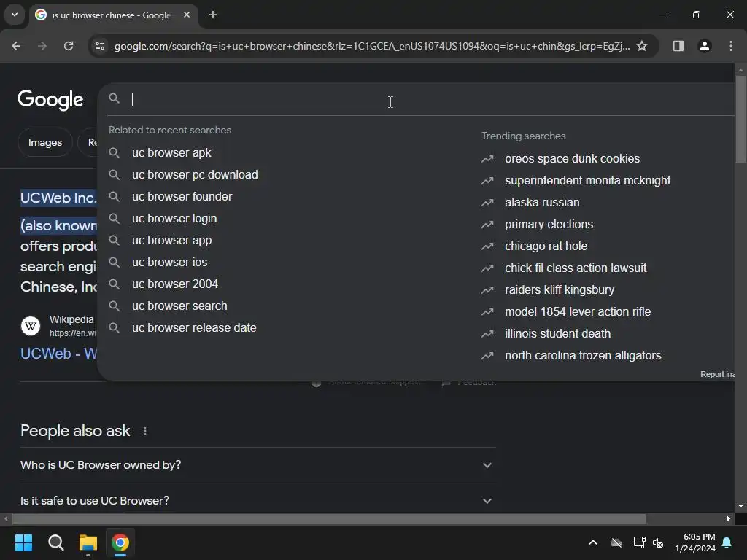
Task: Click trending arrow icon beside 'oreos space dunk cookies'
Action: 487,159
